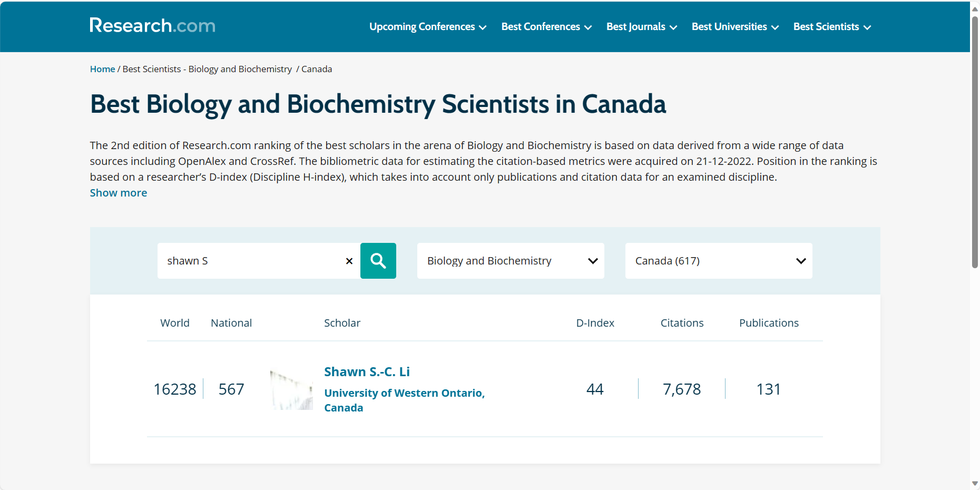
Task: Click the Research.com logo
Action: point(152,25)
